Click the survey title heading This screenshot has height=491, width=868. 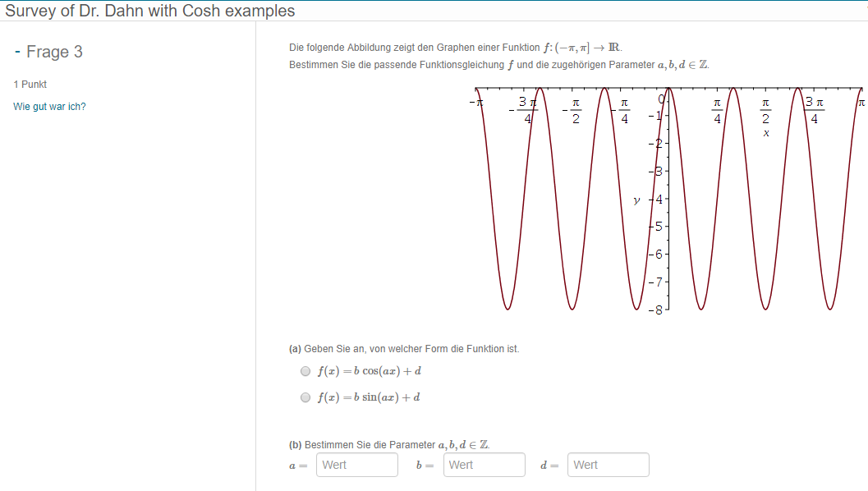coord(150,11)
